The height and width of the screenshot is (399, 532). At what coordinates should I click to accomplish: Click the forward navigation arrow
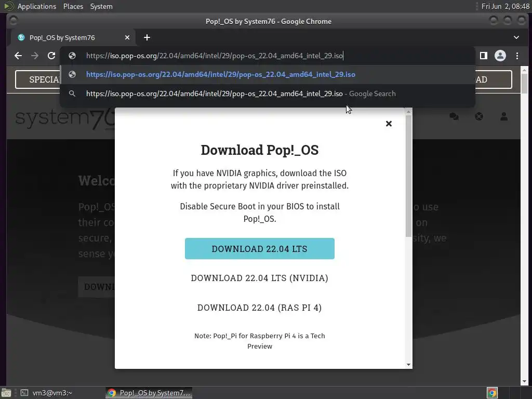pos(35,56)
